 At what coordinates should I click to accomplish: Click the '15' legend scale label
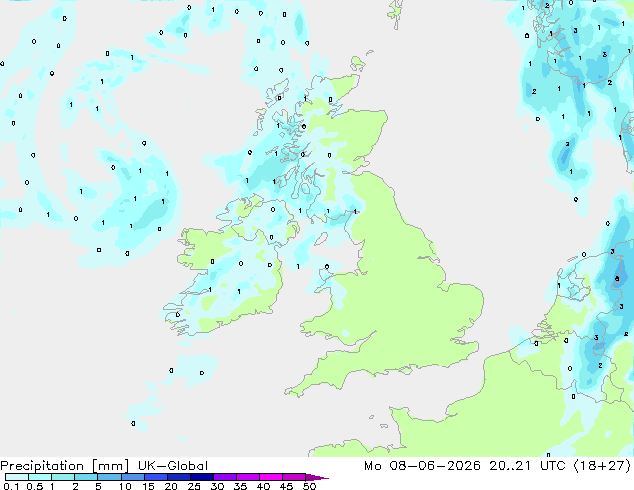point(148,486)
